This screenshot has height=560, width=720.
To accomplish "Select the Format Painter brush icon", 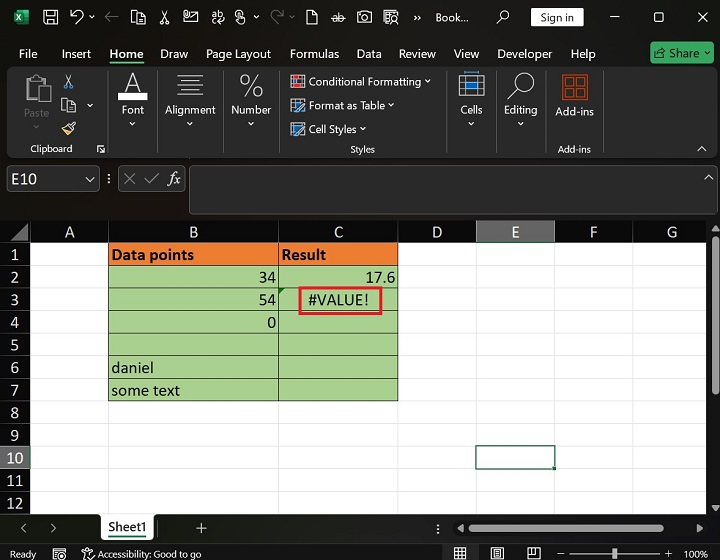I will click(68, 128).
